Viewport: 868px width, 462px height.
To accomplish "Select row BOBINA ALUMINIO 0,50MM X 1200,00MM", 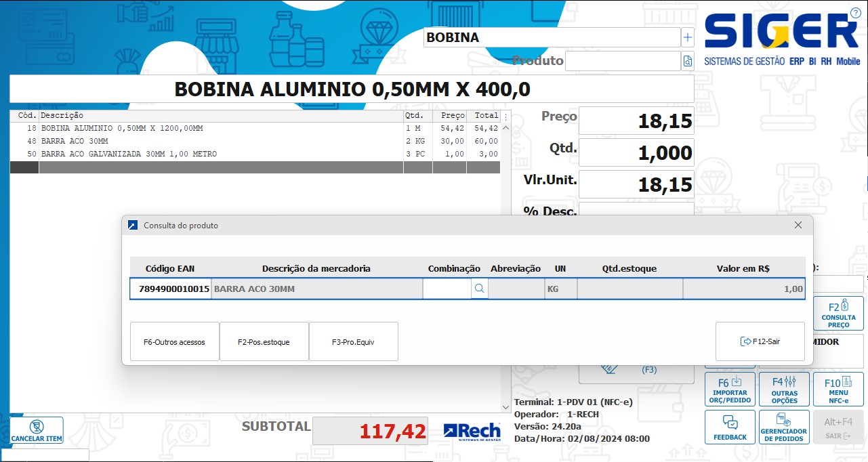I will point(255,128).
